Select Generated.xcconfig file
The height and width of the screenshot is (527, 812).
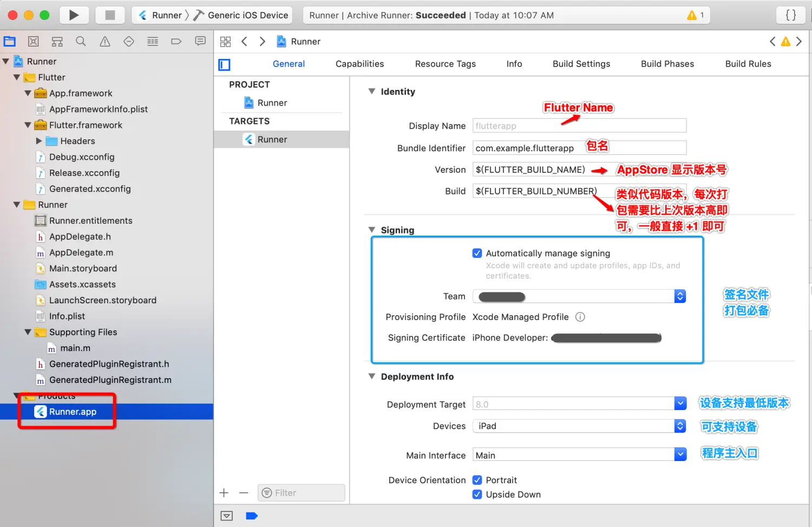pyautogui.click(x=90, y=189)
